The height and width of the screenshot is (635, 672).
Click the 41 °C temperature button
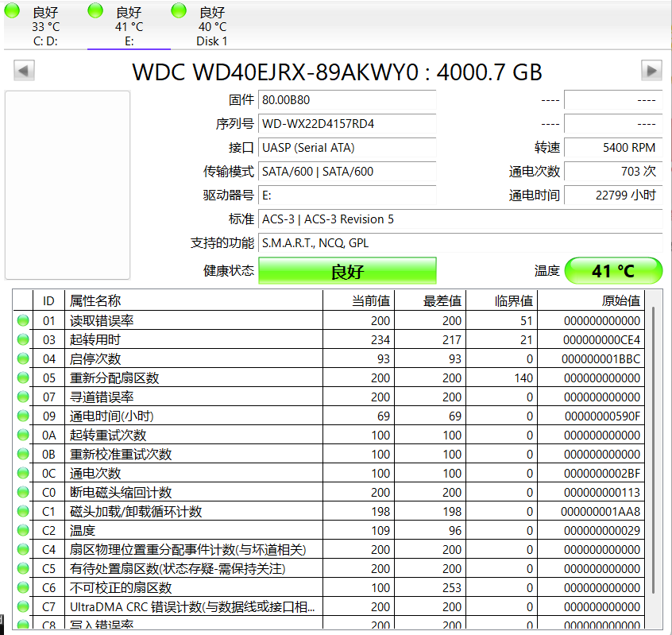[614, 271]
